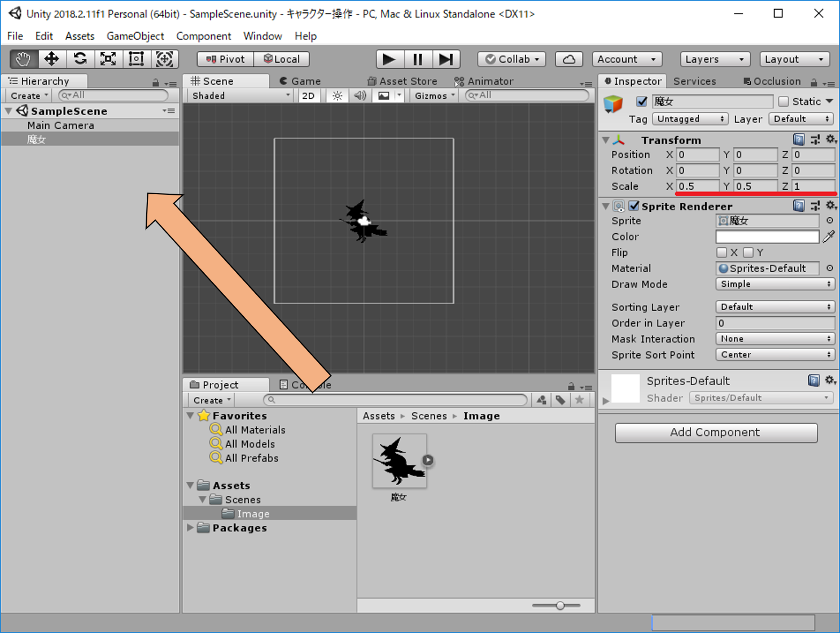Image resolution: width=840 pixels, height=633 pixels.
Task: Open the Layers dropdown
Action: tap(715, 59)
